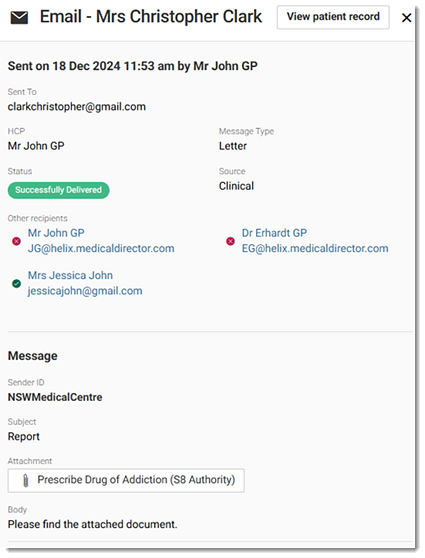This screenshot has width=425, height=558.
Task: Click the Successfully Delivered status badge
Action: coord(58,190)
